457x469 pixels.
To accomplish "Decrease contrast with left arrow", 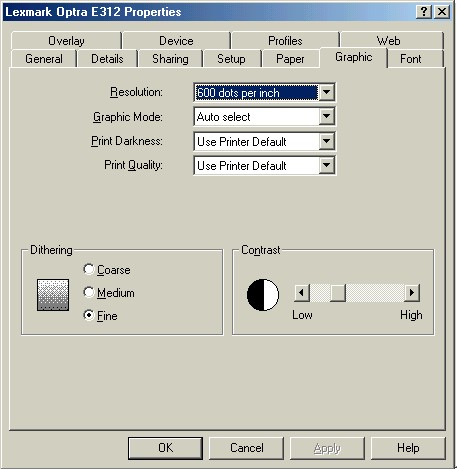I will [x=302, y=293].
